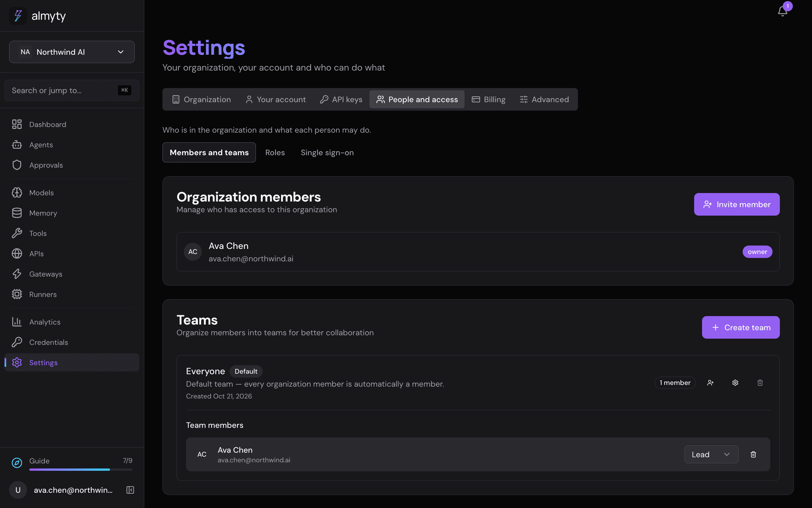This screenshot has height=508, width=812.
Task: Navigate to APIs in the sidebar
Action: 72,254
